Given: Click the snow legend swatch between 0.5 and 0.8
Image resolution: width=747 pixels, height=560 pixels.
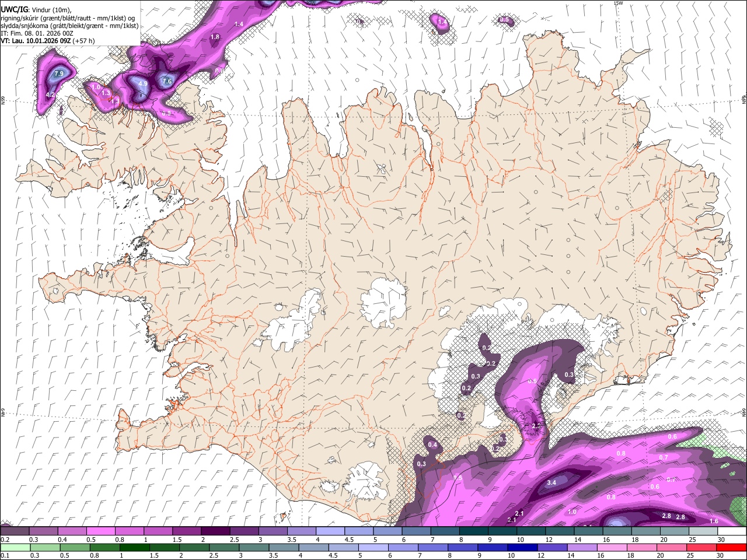Looking at the screenshot, I should pyautogui.click(x=100, y=531).
